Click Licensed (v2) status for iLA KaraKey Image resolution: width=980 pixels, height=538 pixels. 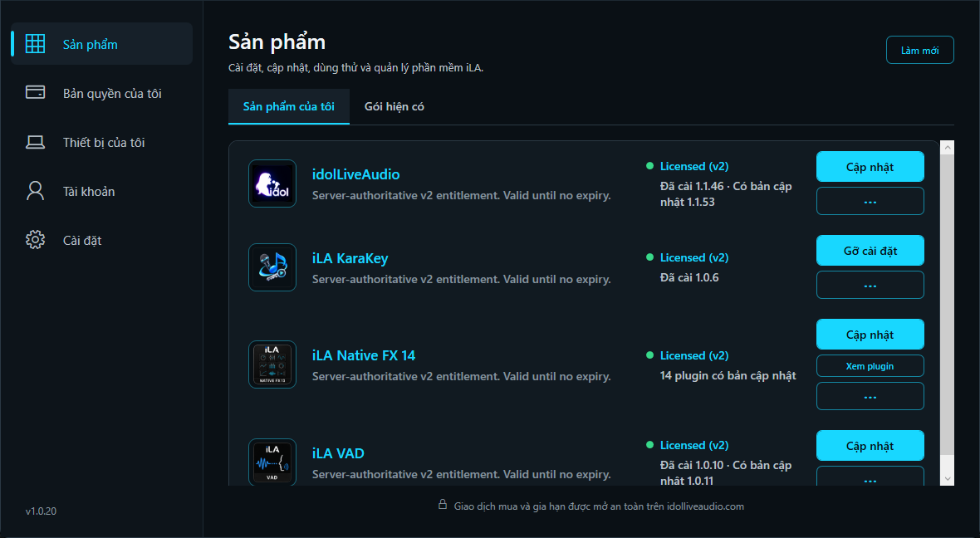pyautogui.click(x=693, y=257)
